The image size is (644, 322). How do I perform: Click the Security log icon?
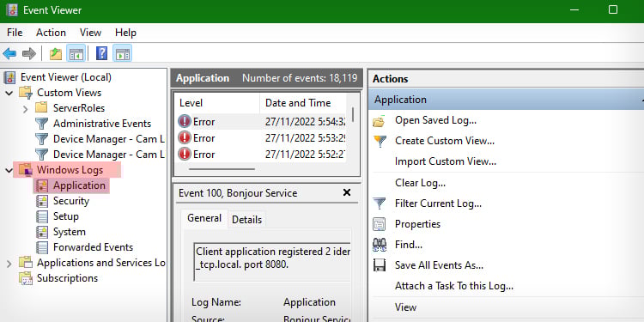click(x=41, y=201)
